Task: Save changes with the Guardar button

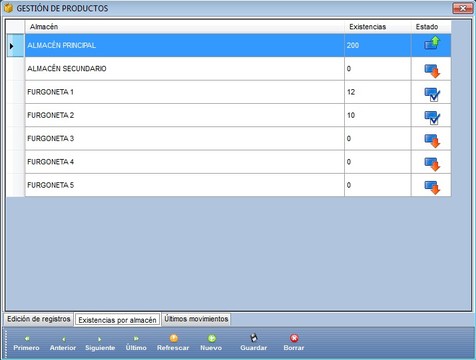Action: [254, 343]
